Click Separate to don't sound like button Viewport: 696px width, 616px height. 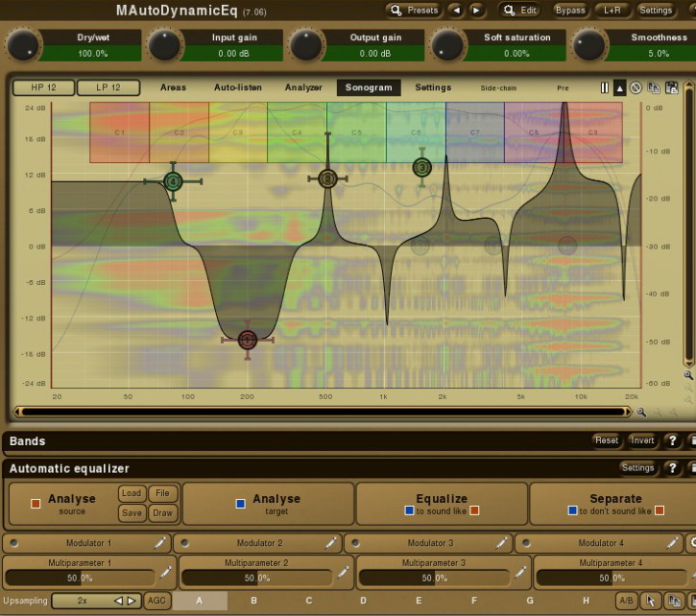[615, 504]
